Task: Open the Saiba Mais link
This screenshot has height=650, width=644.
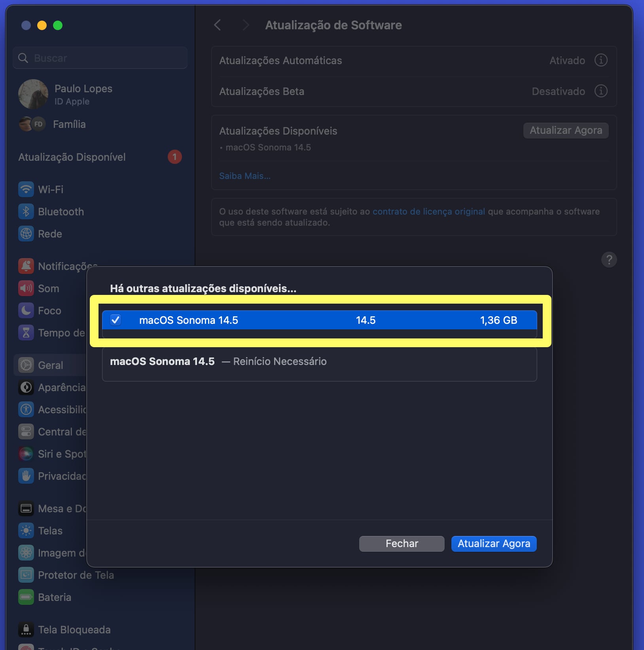Action: [x=245, y=176]
